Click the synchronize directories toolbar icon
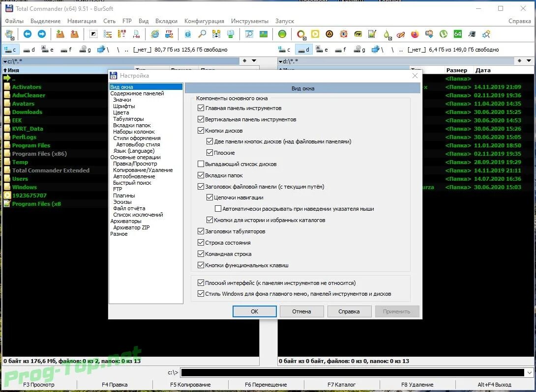536x392 pixels. tap(216, 34)
